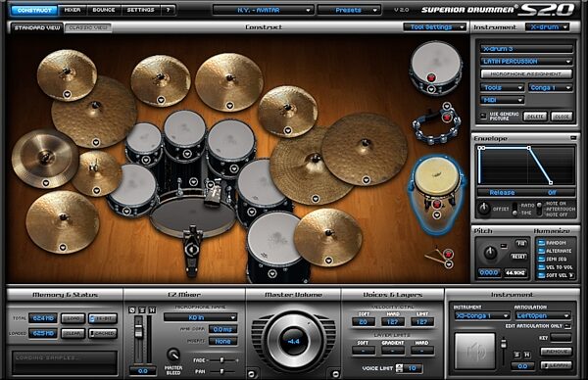Mute the EZ Mixer channel (M)
588x380 pixels.
tap(152, 309)
